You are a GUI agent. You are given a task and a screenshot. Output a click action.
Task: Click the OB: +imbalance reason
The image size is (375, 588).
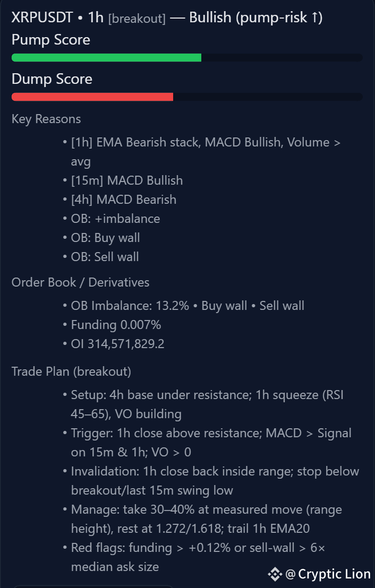coord(116,219)
